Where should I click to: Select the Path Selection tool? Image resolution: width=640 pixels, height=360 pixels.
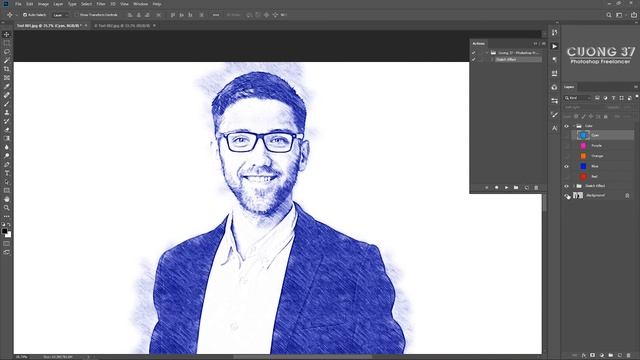pos(7,182)
